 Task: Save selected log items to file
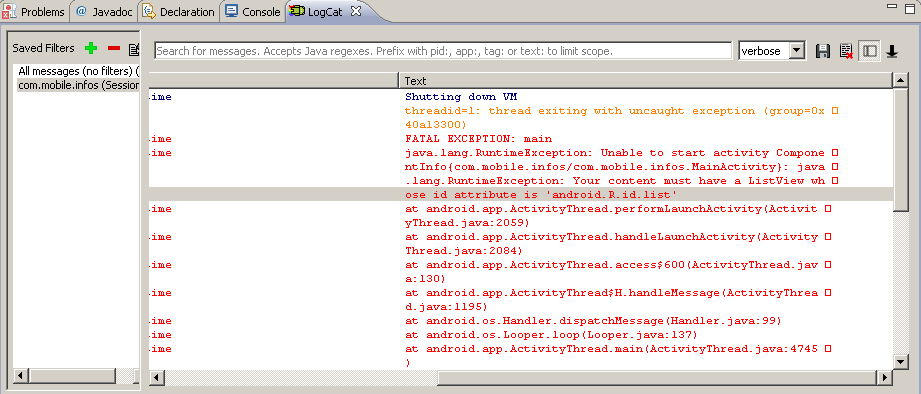click(x=823, y=51)
